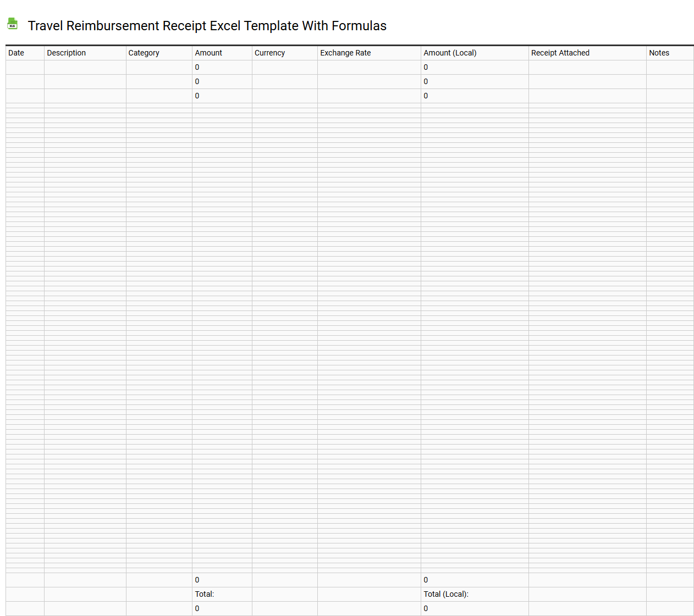
Task: Select the Receipt Attached column header
Action: [560, 53]
